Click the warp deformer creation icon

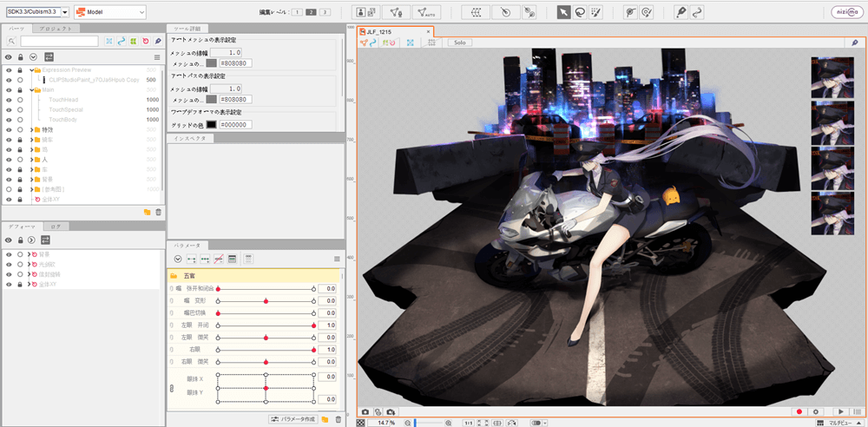coord(475,12)
